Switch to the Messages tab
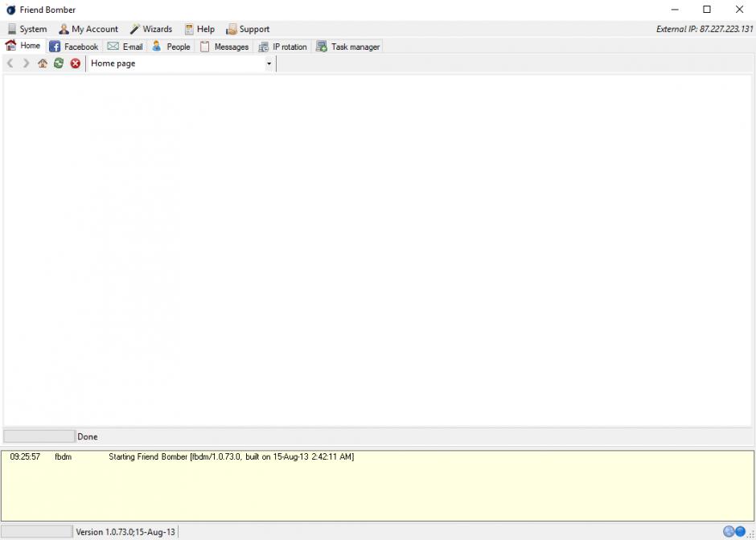 tap(224, 47)
